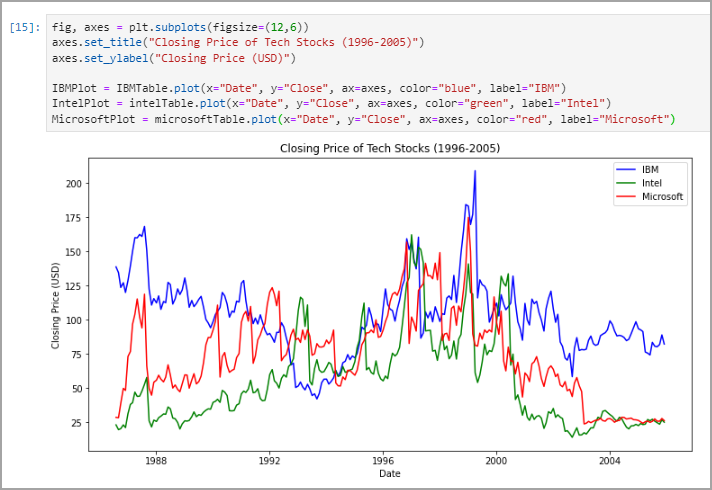This screenshot has height=490, width=712.
Task: Click the blue line sample in legend
Action: tap(626, 169)
